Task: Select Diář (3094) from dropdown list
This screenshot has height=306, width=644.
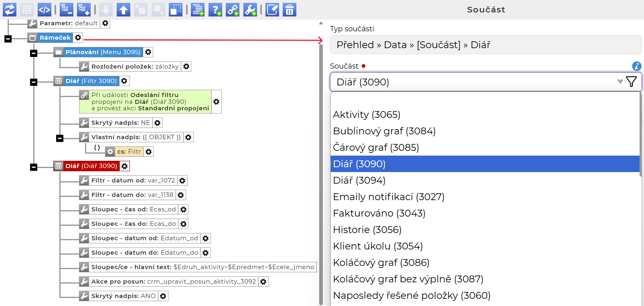Action: tap(359, 180)
